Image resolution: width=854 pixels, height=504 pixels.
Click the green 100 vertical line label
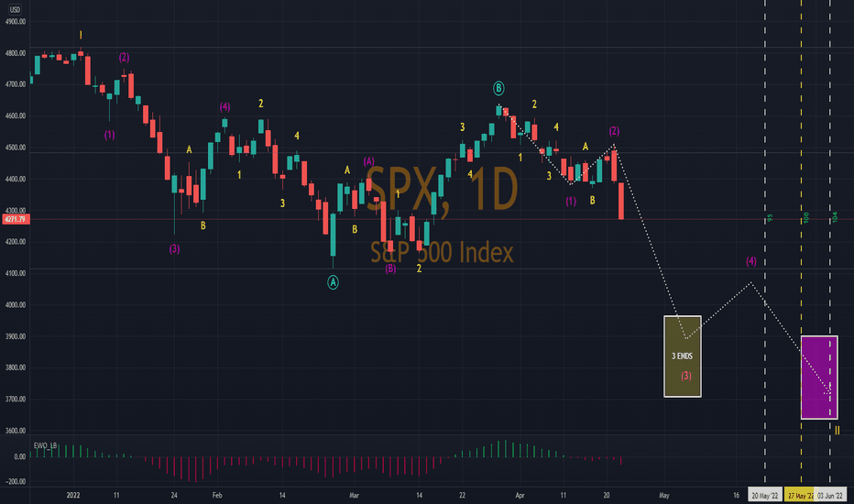(x=806, y=218)
